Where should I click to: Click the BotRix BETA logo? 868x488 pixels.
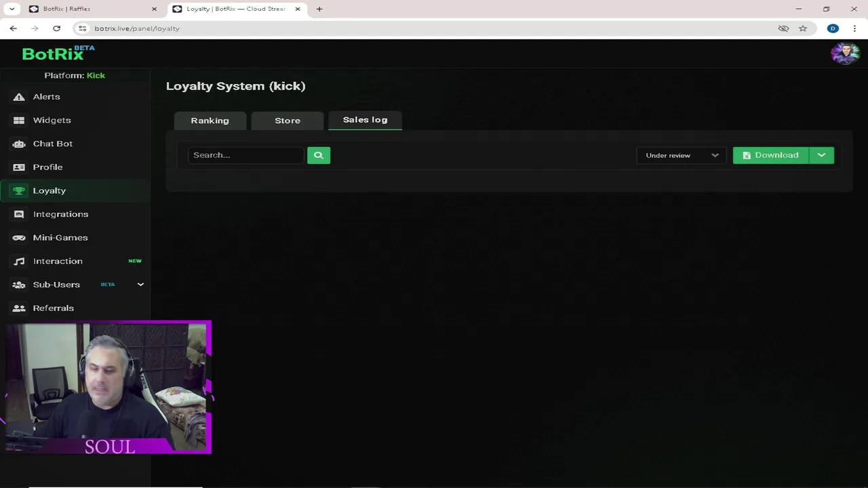coord(58,54)
